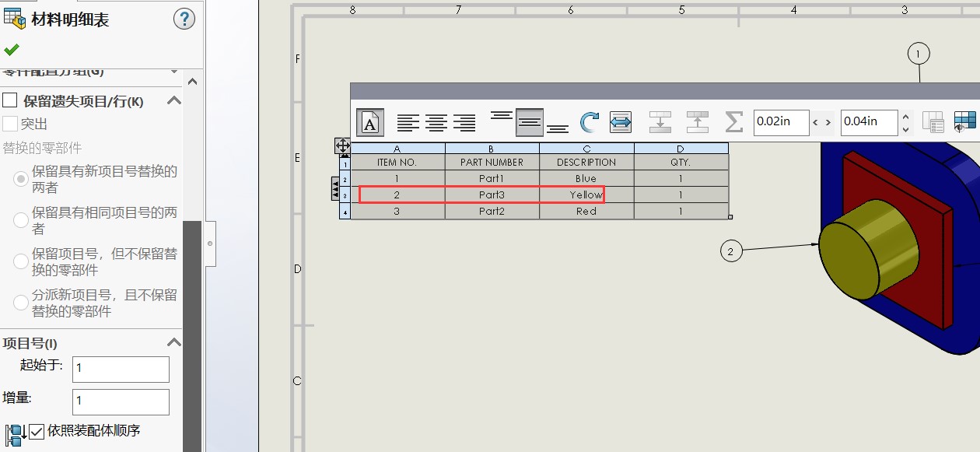The height and width of the screenshot is (452, 980).
Task: Click the 起始于 start value field
Action: point(121,369)
